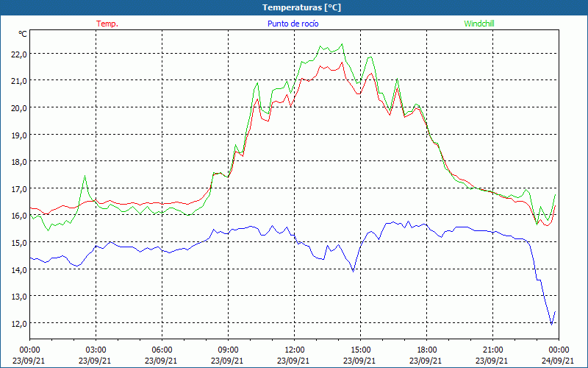Click the 17,0 y-axis value
Viewport: 588px width, 368px height.
click(x=19, y=188)
